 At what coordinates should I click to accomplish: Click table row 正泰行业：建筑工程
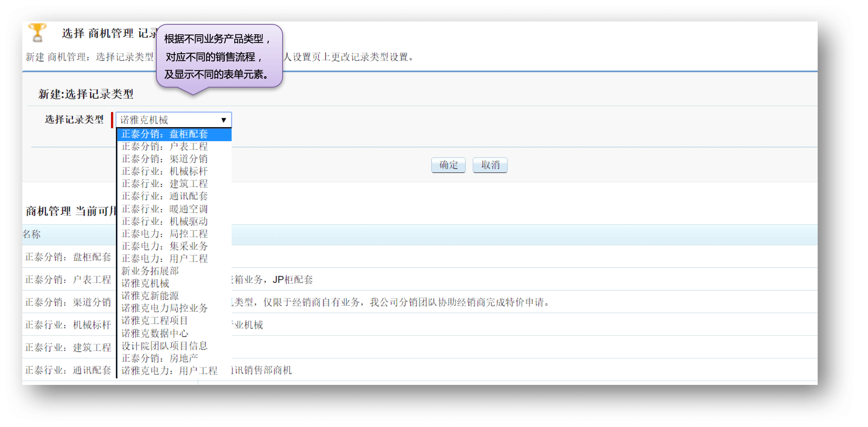(420, 348)
